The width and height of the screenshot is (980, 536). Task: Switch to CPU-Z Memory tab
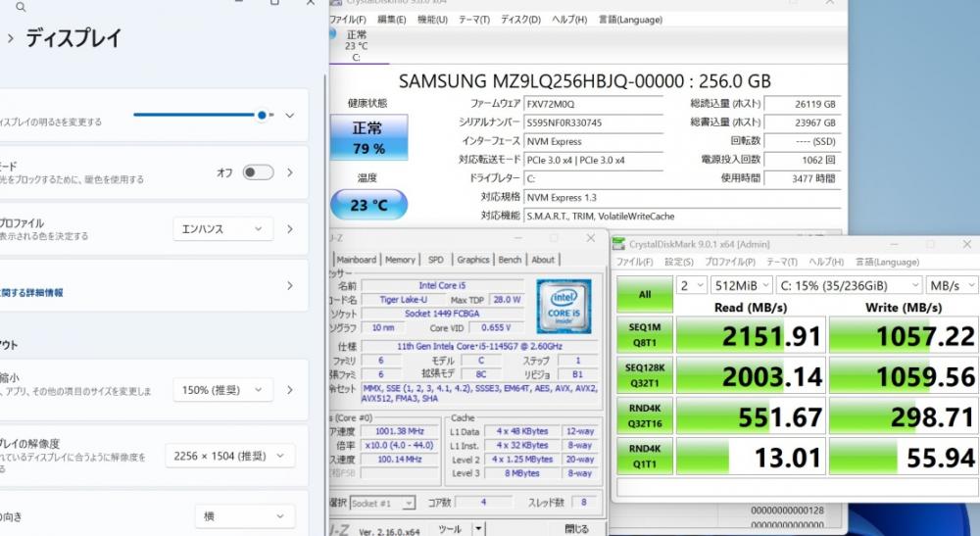[x=400, y=260]
